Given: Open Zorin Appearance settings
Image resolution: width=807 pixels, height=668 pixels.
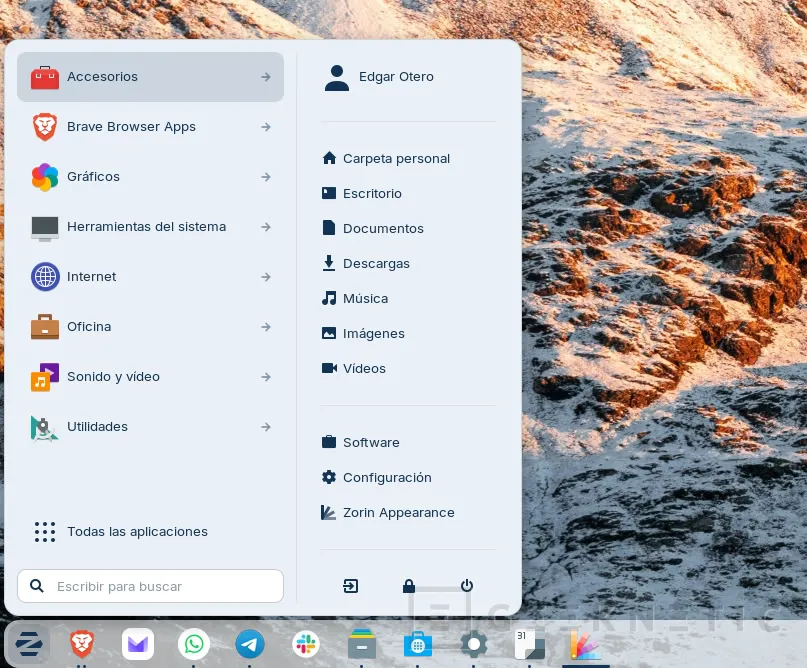Looking at the screenshot, I should [398, 512].
